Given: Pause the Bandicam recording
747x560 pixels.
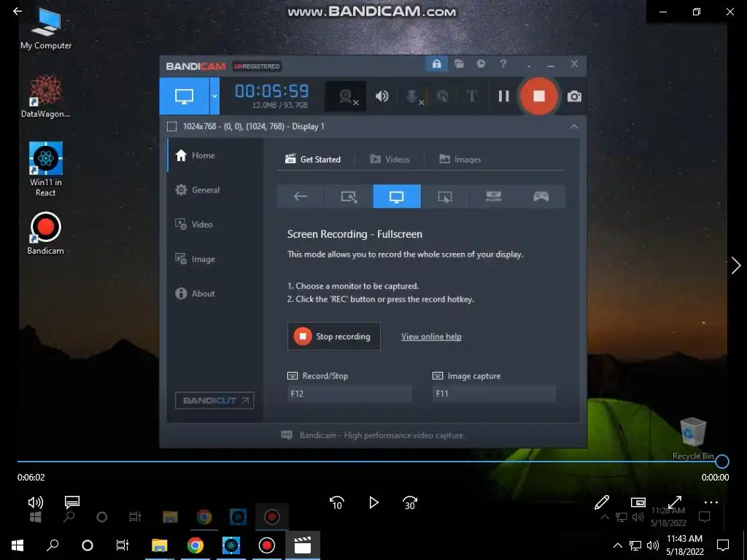Looking at the screenshot, I should [x=503, y=97].
